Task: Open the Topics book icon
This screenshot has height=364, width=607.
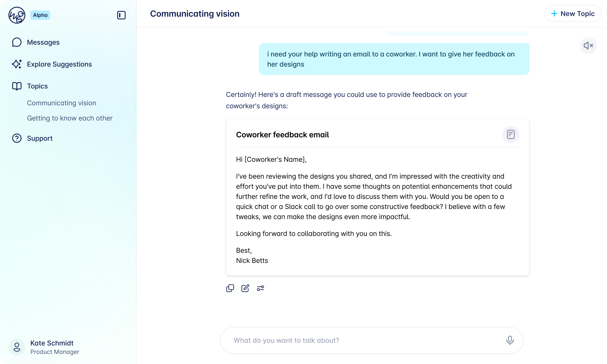Action: (16, 86)
